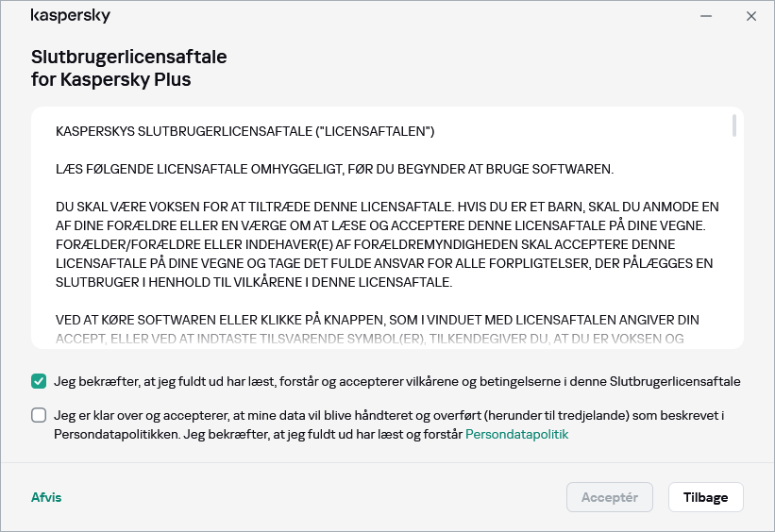
Task: Click the 'Slutbrugerlicensaftale' heading line
Action: click(x=129, y=58)
